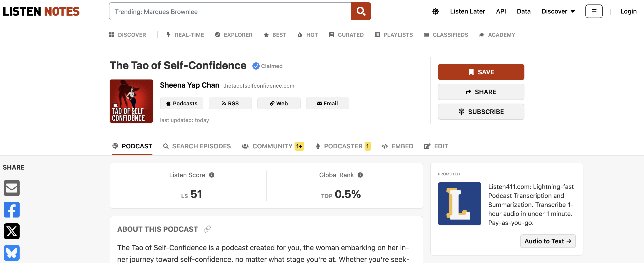
Task: Click the blue Claimed verified checkmark badge
Action: pyautogui.click(x=256, y=66)
